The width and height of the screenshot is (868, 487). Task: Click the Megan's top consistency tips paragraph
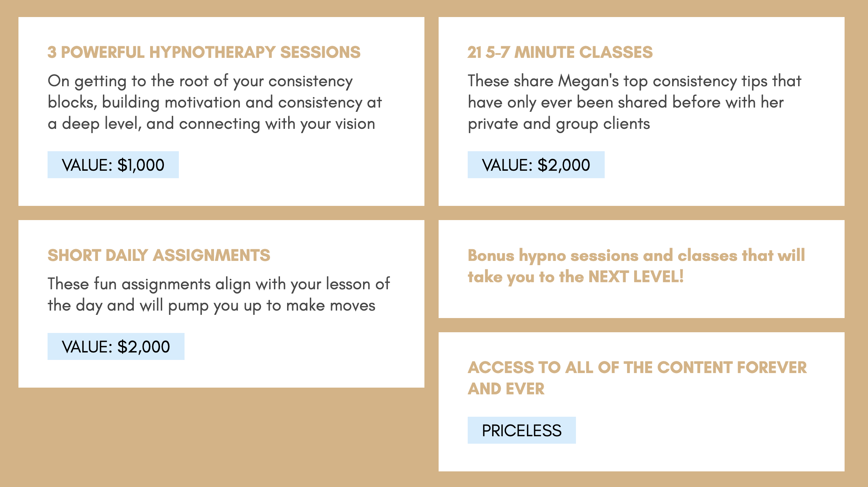tap(634, 103)
